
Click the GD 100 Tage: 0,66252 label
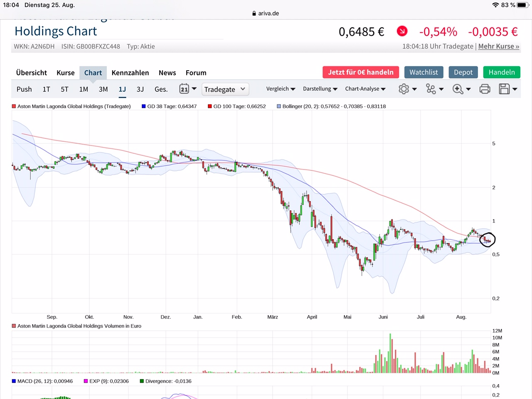click(x=239, y=106)
